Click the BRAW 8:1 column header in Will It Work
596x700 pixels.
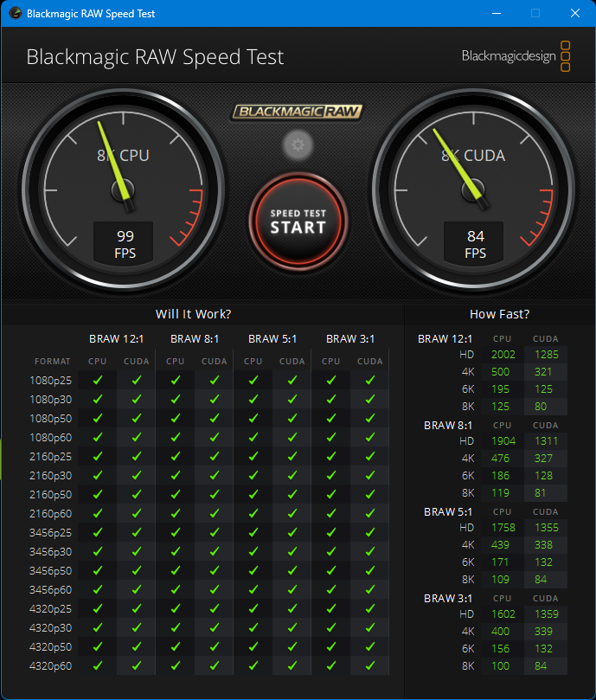point(195,339)
